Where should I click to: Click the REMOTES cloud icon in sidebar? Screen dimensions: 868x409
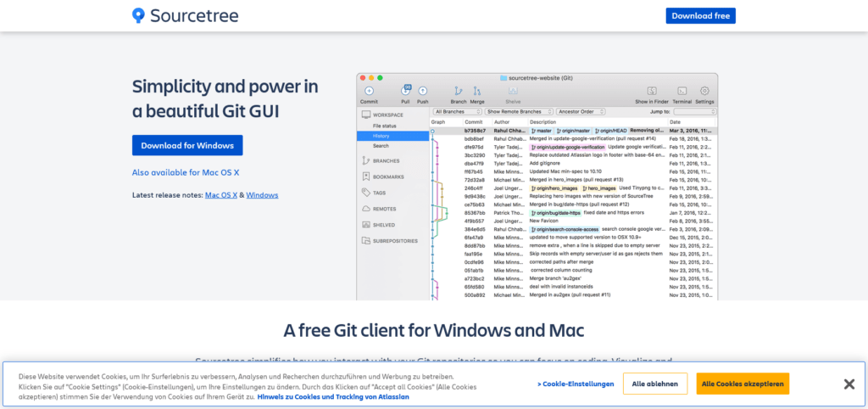point(366,209)
